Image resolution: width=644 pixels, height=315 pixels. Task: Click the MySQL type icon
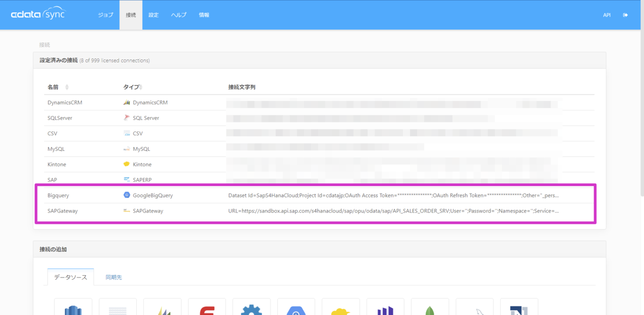127,149
